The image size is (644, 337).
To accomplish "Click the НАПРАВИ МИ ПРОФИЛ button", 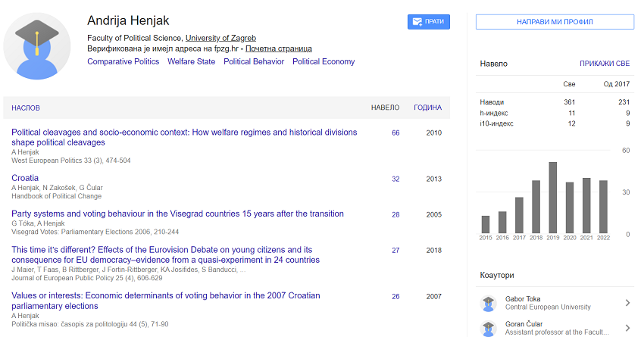I will point(555,22).
